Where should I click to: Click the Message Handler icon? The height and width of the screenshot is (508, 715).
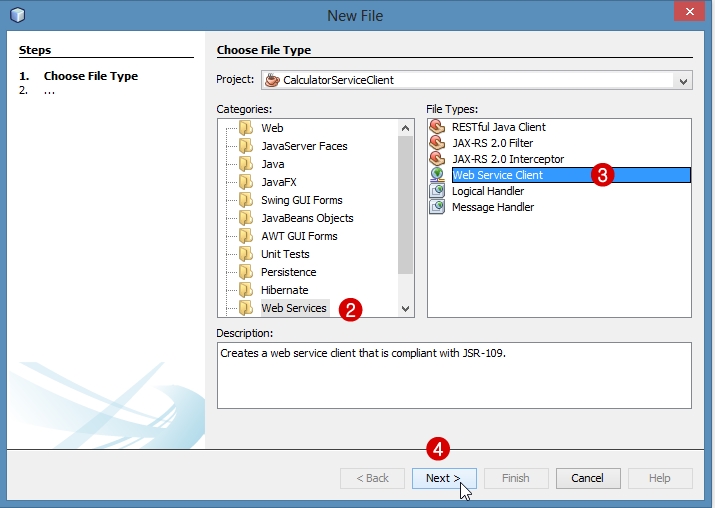437,207
